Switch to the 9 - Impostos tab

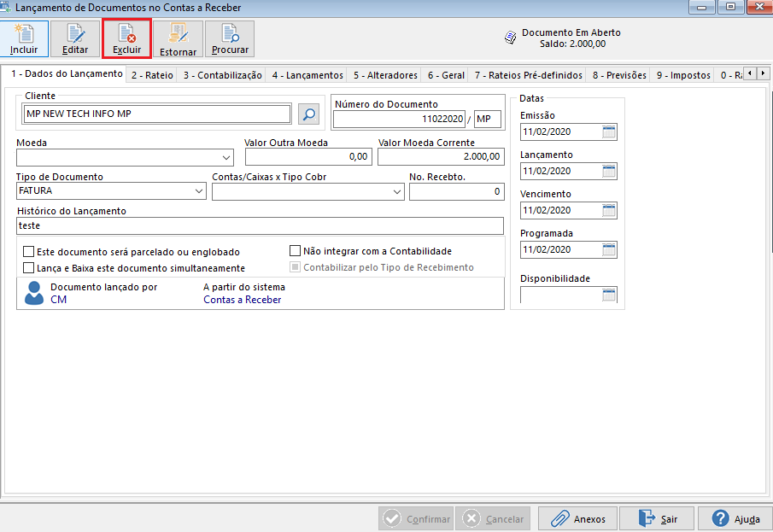pos(683,75)
